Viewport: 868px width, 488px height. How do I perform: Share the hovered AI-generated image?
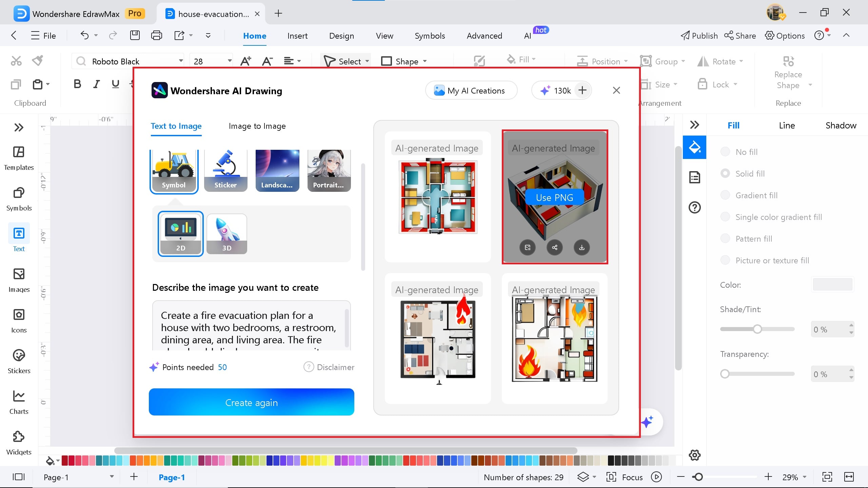(x=555, y=247)
